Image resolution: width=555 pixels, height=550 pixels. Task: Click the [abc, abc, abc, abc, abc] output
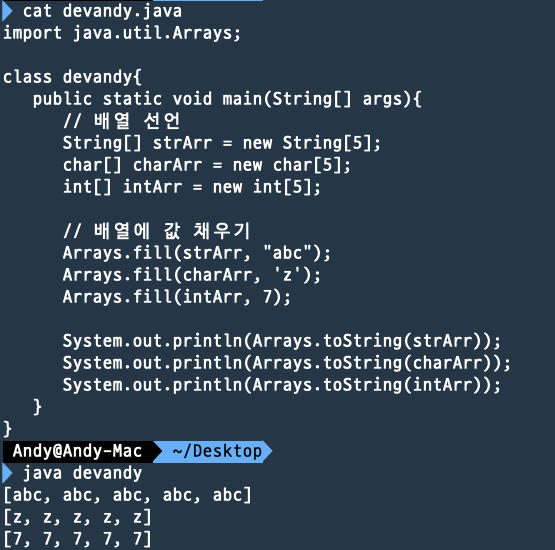127,495
